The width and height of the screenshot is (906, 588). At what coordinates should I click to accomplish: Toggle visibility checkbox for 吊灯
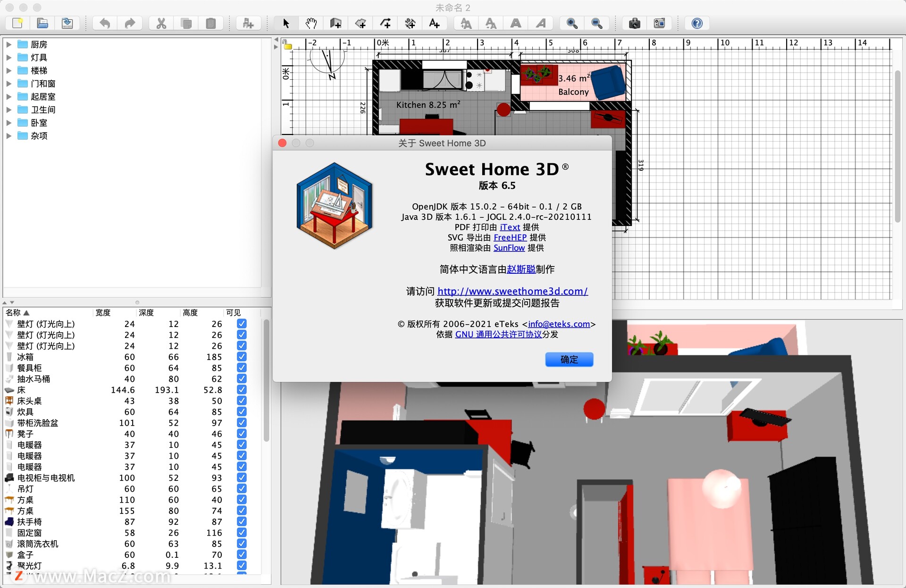point(242,488)
